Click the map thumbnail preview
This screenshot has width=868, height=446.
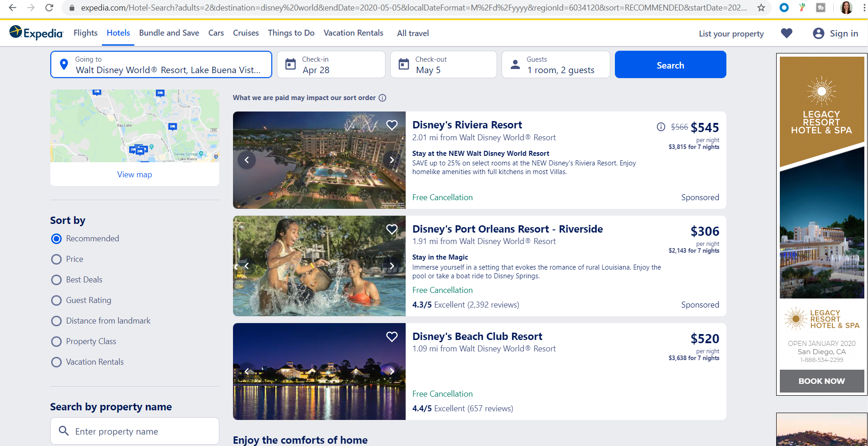(x=135, y=126)
